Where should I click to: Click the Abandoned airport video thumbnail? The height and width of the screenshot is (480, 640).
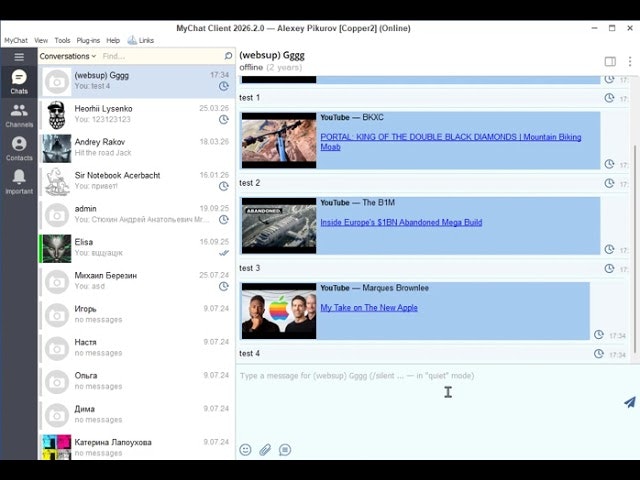tap(279, 226)
